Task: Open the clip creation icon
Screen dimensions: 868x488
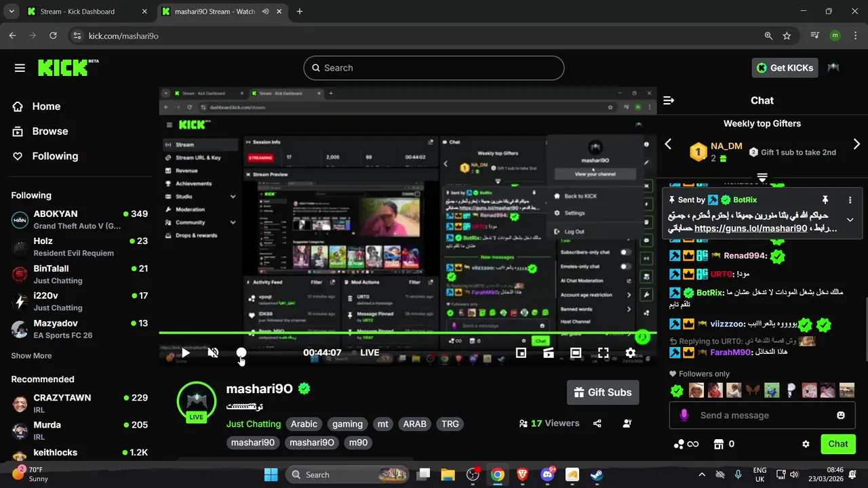Action: [x=548, y=352]
